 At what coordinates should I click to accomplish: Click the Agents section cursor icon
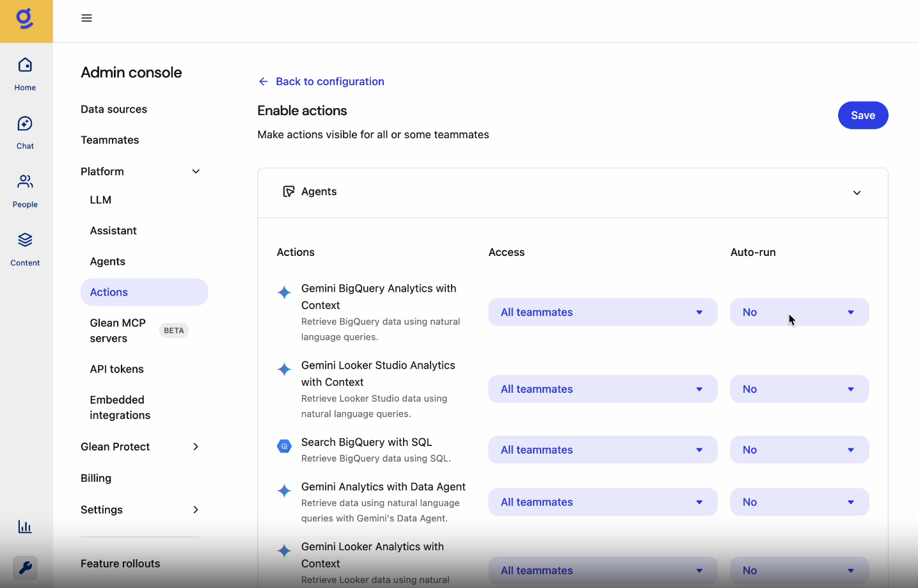[x=289, y=191]
